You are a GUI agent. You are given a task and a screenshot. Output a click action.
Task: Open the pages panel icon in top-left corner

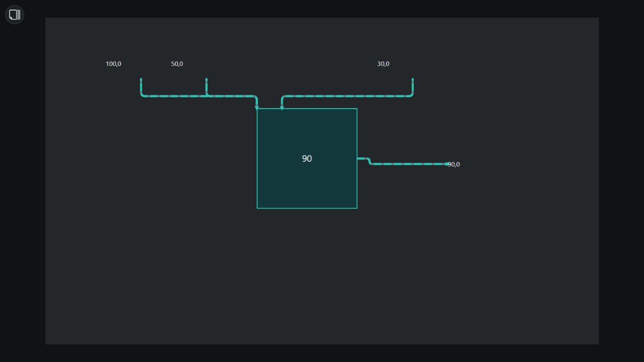pos(15,15)
